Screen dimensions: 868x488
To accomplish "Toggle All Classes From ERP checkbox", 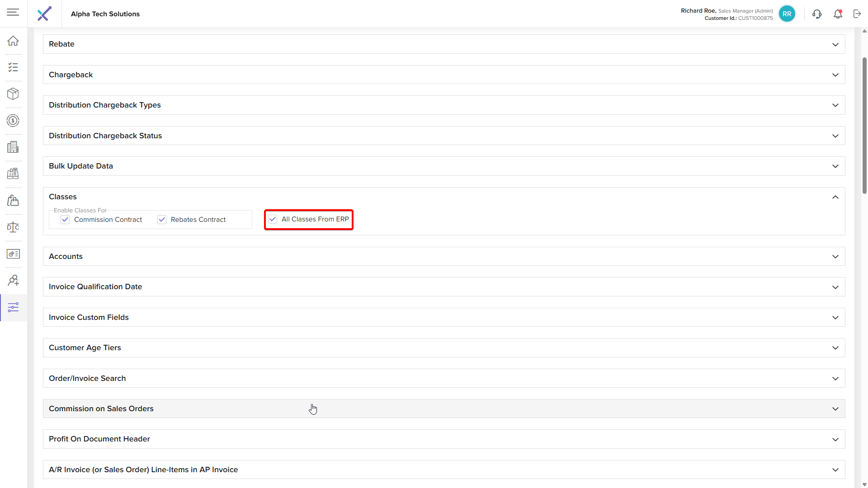I will pos(273,219).
